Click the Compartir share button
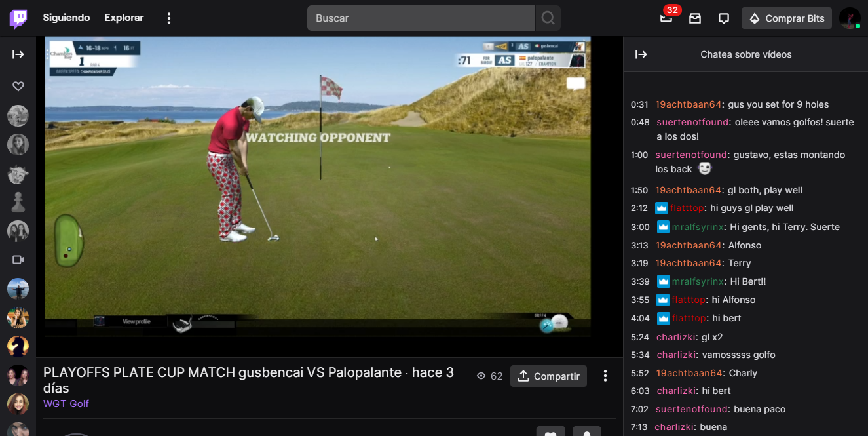868x436 pixels. (x=548, y=376)
